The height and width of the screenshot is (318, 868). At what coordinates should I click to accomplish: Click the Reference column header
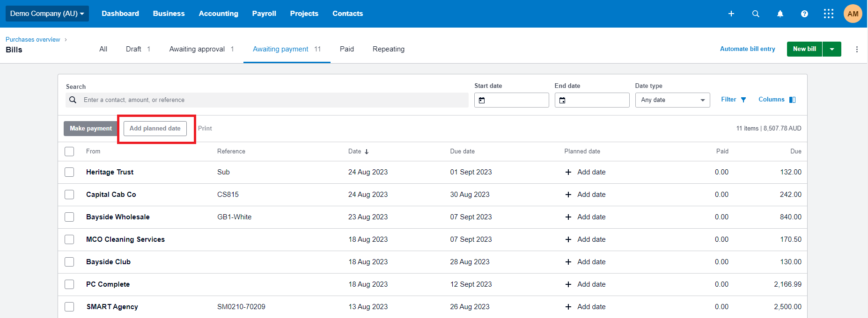231,152
